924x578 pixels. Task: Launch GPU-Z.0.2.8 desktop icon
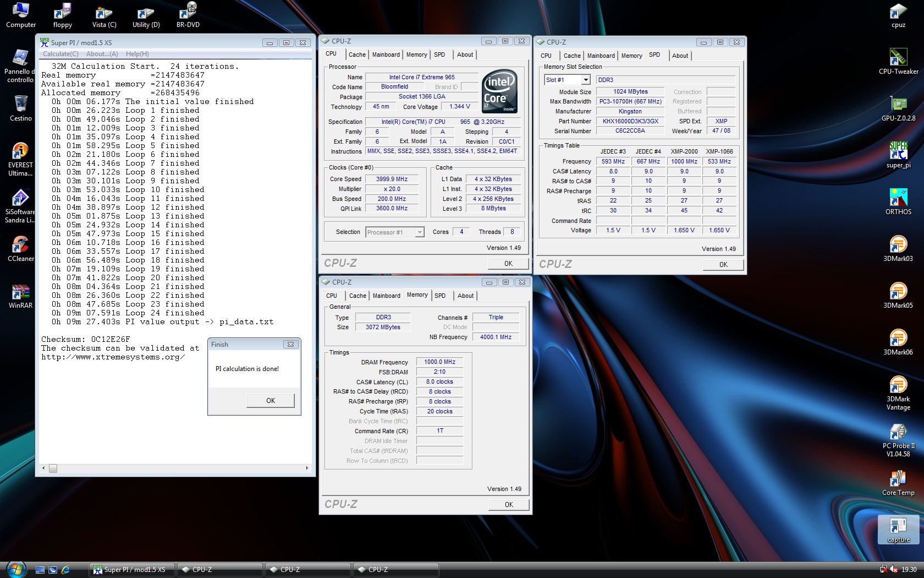pos(898,108)
